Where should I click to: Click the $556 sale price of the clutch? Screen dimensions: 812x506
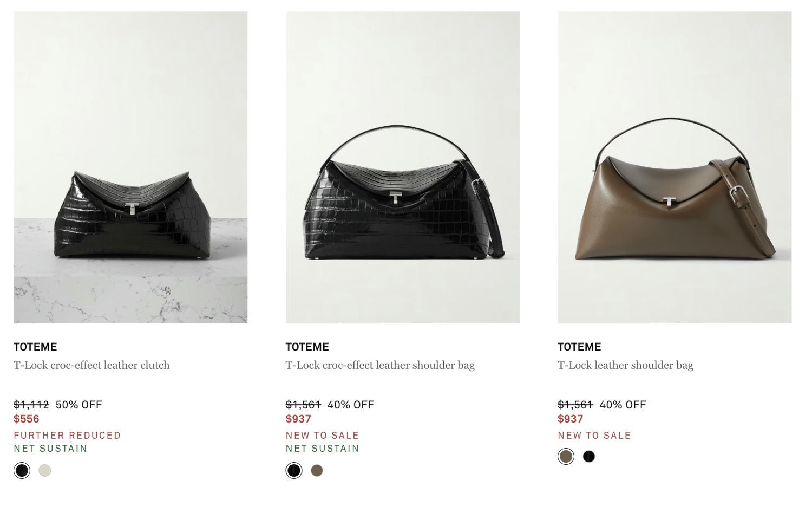point(26,419)
